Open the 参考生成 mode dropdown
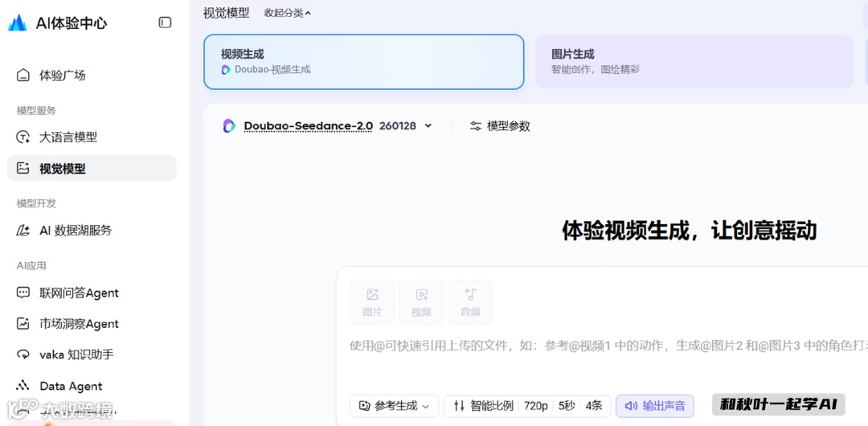 [394, 406]
